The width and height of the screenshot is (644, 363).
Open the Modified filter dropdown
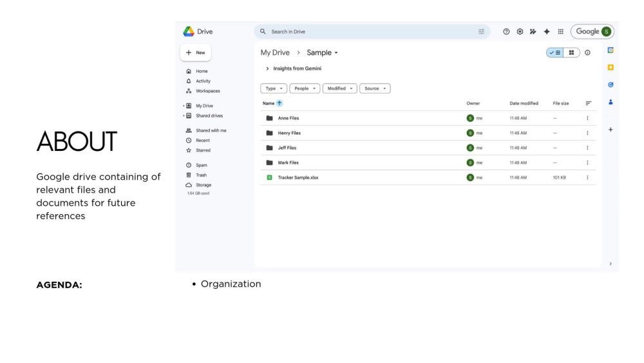(339, 88)
